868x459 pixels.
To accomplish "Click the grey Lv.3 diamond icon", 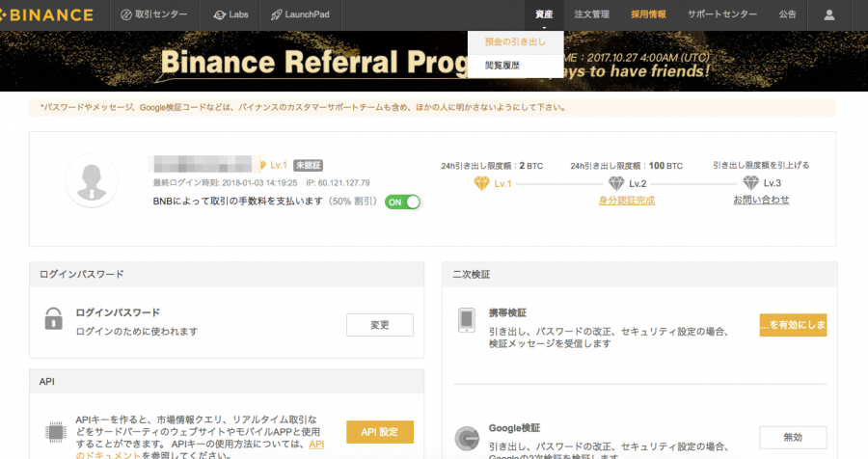I will tap(750, 182).
